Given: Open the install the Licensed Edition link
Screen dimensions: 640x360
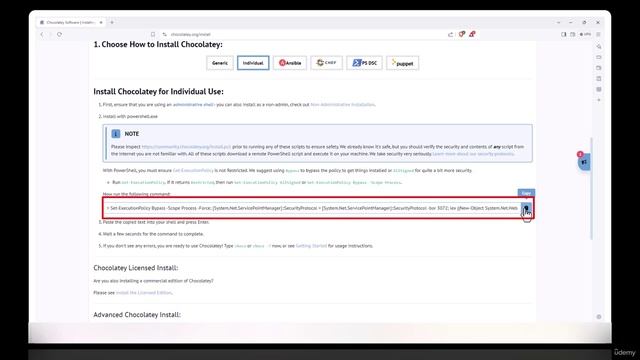Looking at the screenshot, I should pyautogui.click(x=144, y=293).
